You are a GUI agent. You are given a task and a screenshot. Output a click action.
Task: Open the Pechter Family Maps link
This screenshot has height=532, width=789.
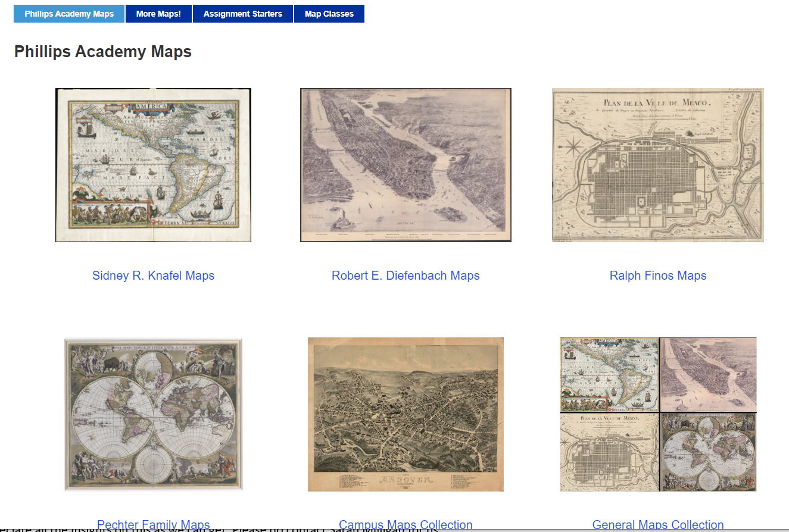click(x=153, y=525)
